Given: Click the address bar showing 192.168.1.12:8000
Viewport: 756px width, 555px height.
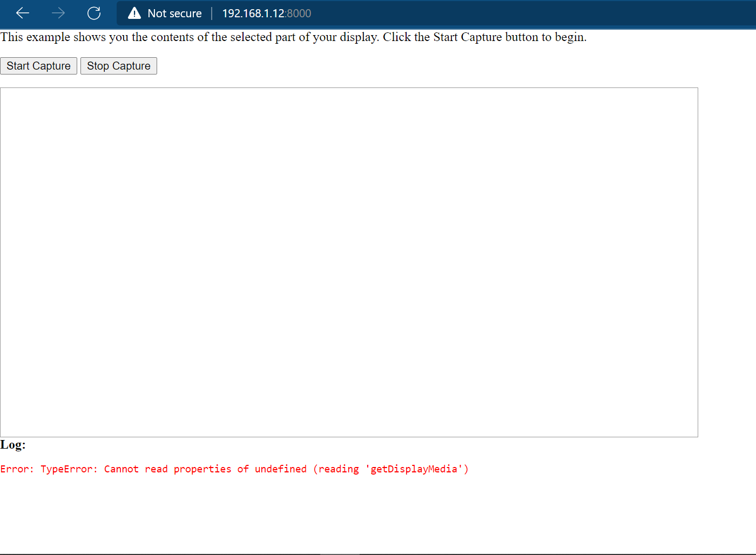Looking at the screenshot, I should (x=266, y=13).
